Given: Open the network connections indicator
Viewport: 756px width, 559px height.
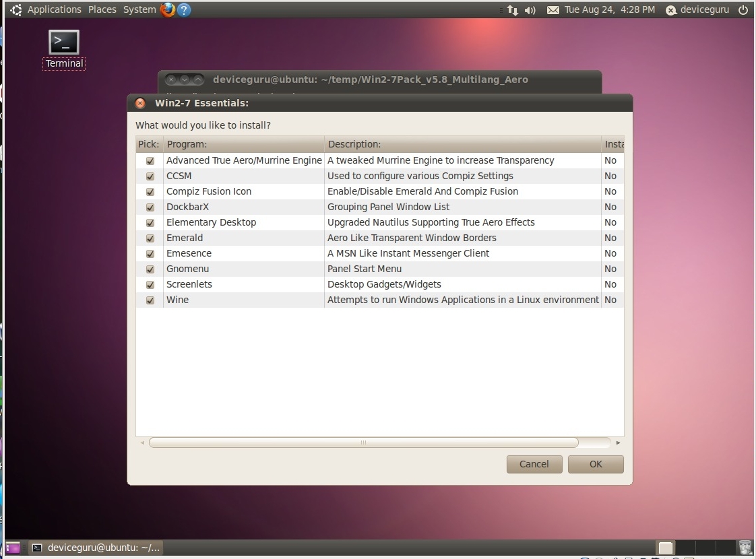Looking at the screenshot, I should point(512,10).
